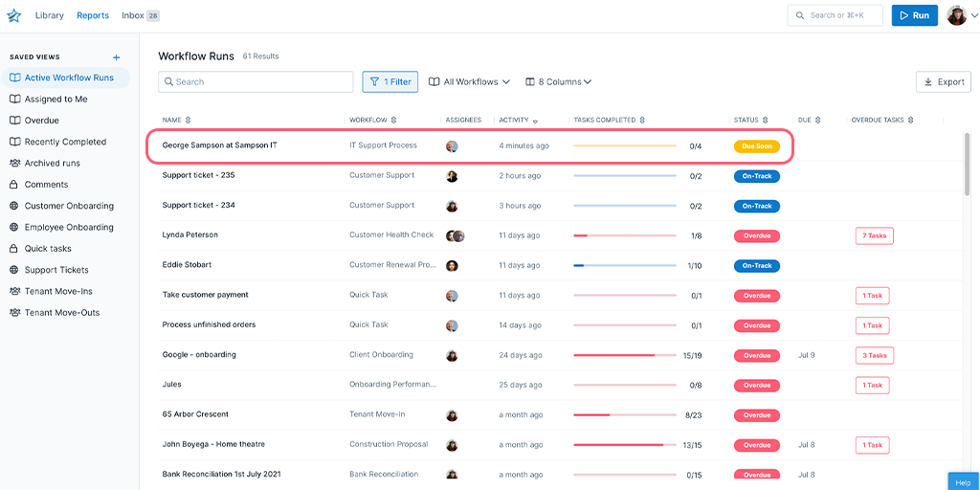Click the 1 Filter button
The height and width of the screenshot is (490, 980).
[390, 82]
